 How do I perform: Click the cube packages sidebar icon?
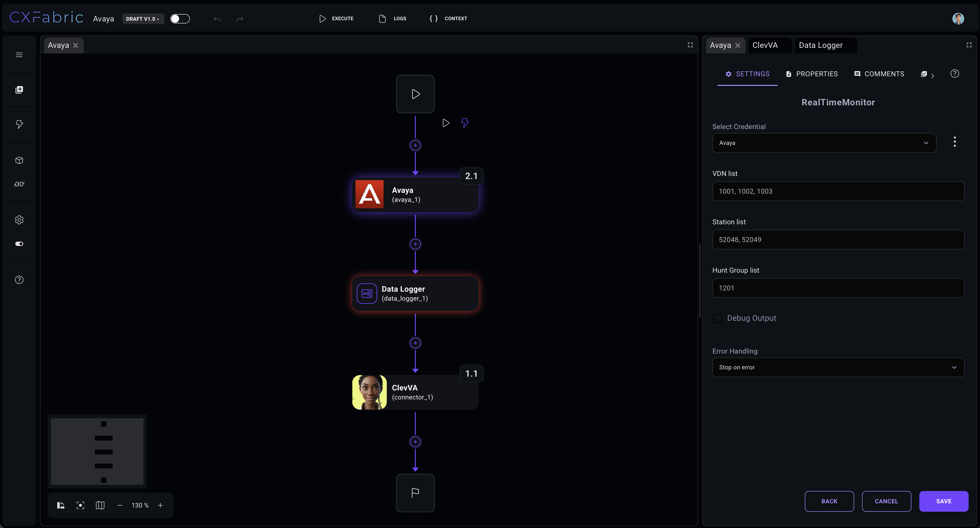pos(19,160)
